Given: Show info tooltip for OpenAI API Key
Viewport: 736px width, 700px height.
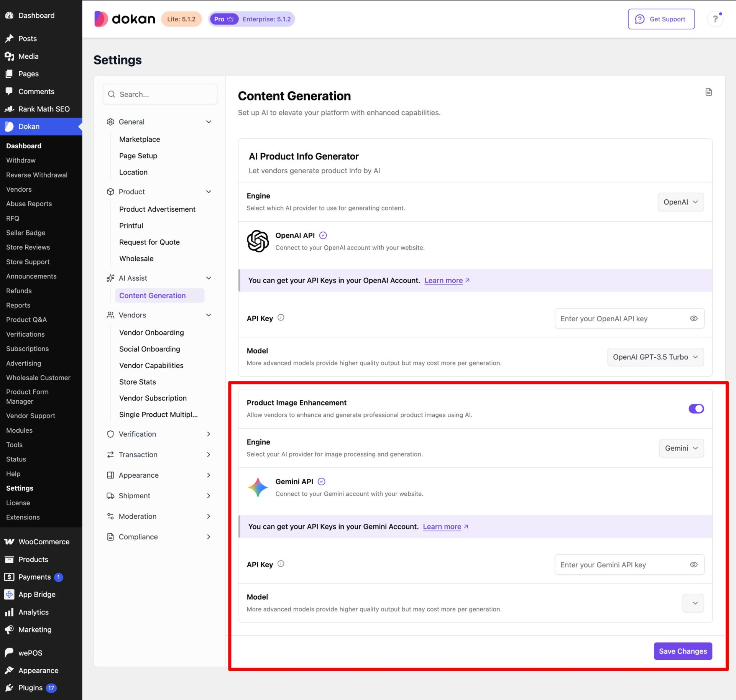Looking at the screenshot, I should pyautogui.click(x=281, y=317).
